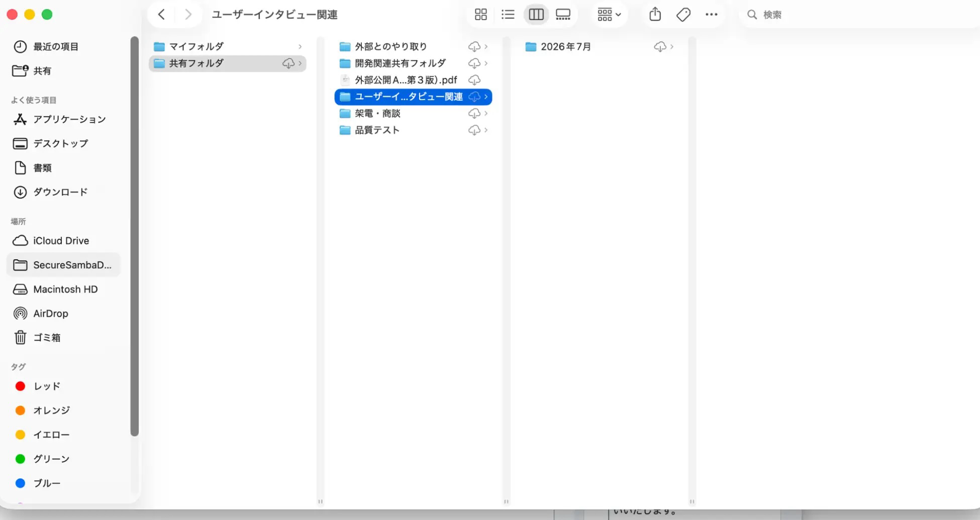Open the tag editor icon

point(683,15)
